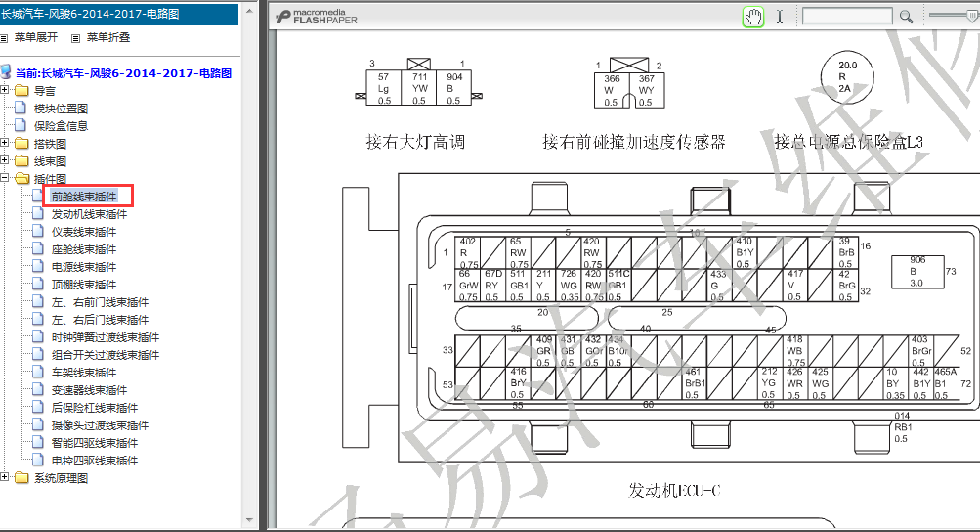
Task: Click the sidebar scroll down arrow
Action: [249, 520]
